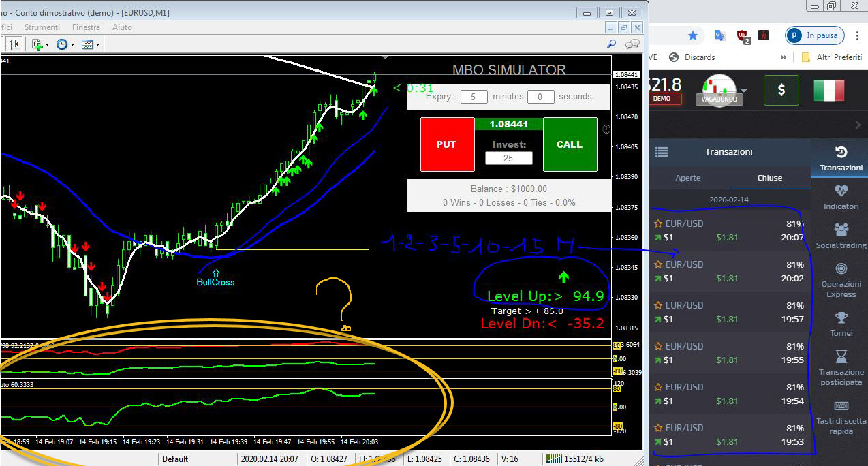
Task: Open Transazione posticipata hourglass item
Action: 841,368
